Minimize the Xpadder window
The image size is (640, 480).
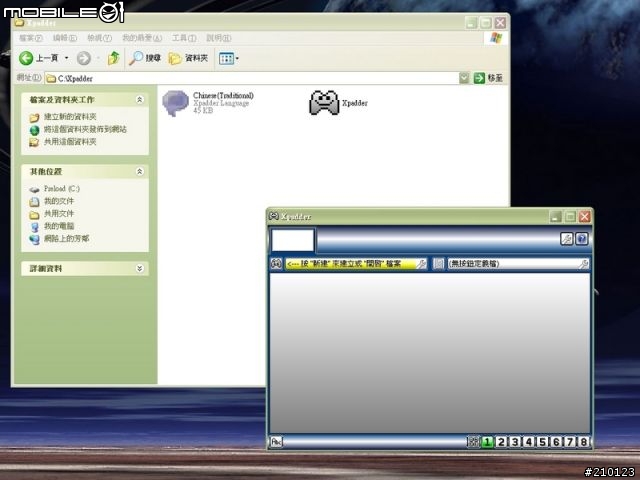(556, 217)
